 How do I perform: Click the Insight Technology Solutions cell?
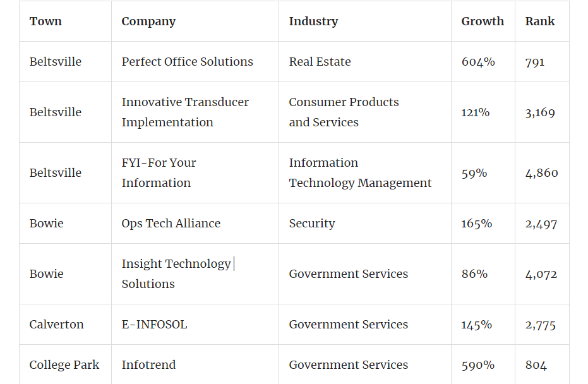pos(176,274)
